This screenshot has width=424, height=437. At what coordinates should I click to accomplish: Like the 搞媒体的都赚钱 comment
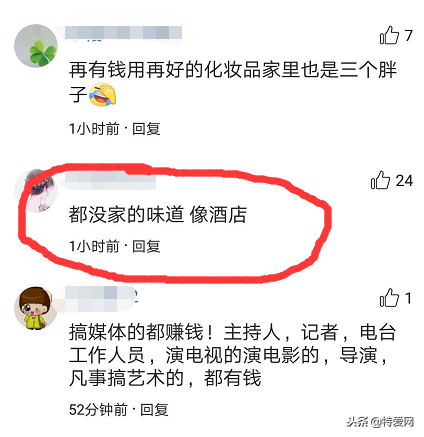(x=389, y=298)
